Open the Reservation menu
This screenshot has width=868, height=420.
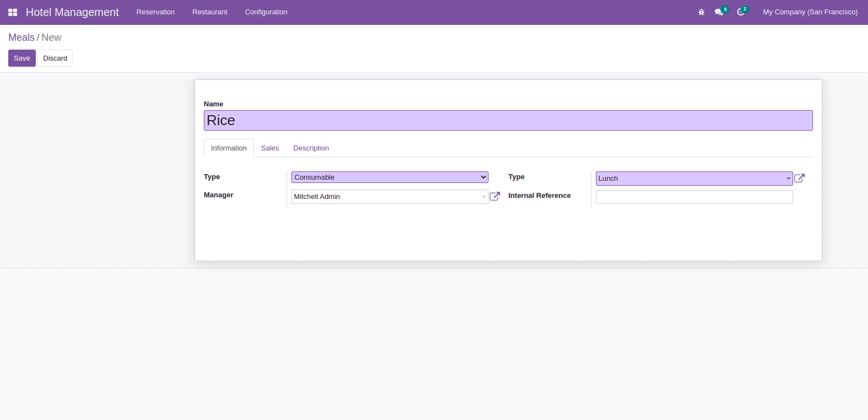click(x=155, y=12)
